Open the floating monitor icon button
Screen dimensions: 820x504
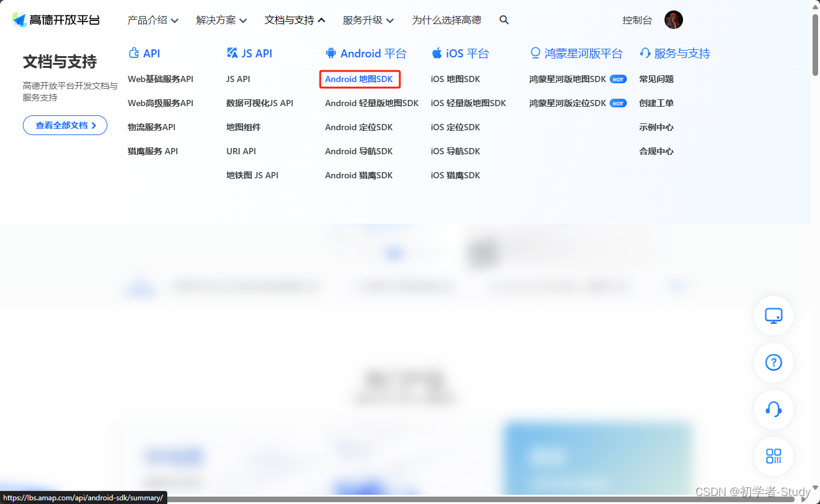click(x=774, y=316)
